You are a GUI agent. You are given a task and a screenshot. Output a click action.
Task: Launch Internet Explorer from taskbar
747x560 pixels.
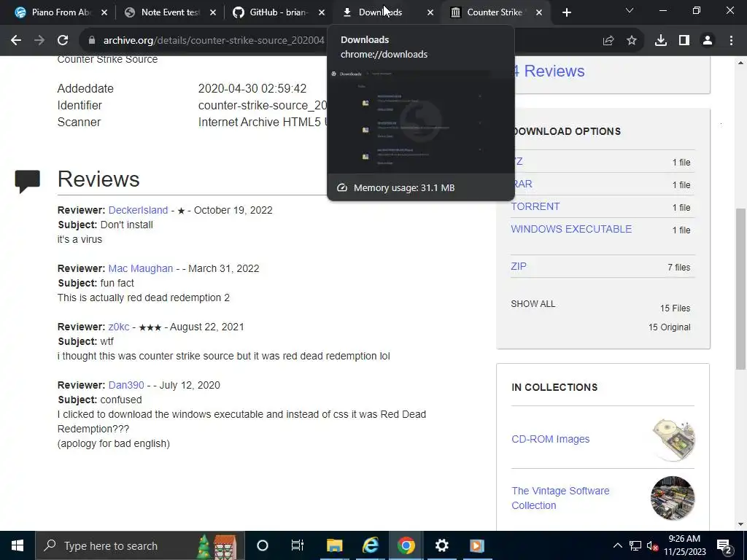[370, 545]
